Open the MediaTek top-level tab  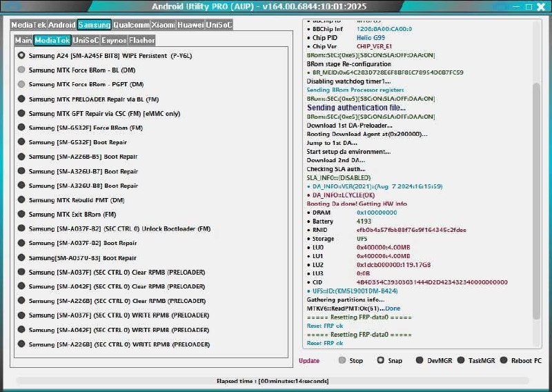click(28, 25)
